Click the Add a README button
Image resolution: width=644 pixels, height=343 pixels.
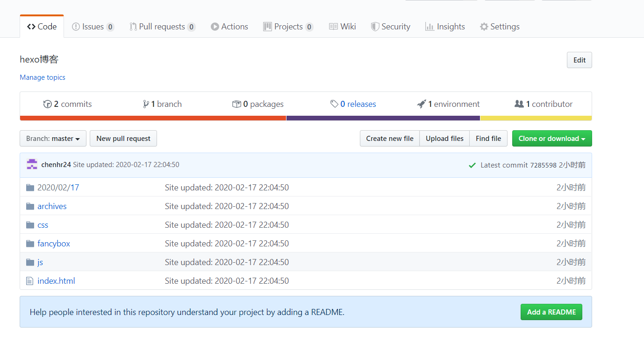[551, 312]
